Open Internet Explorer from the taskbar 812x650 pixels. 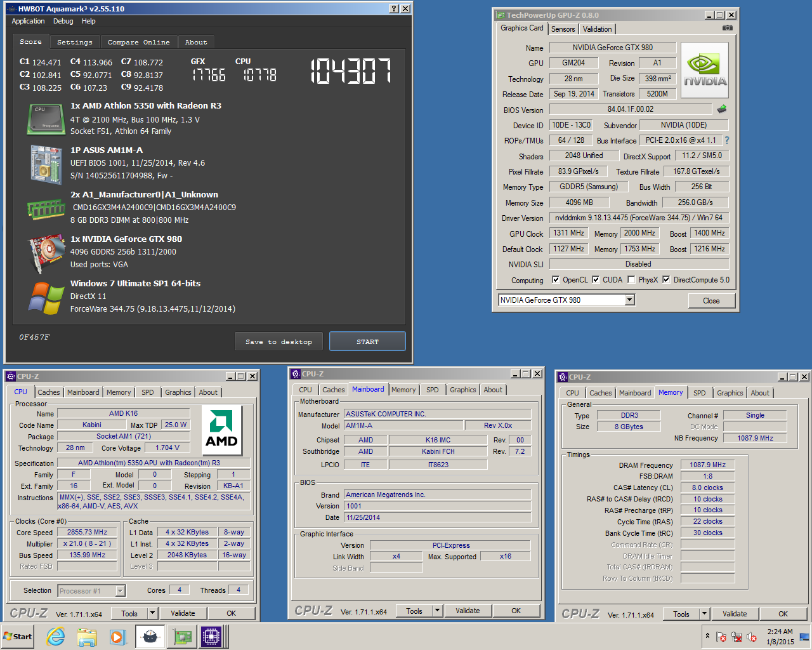(56, 637)
